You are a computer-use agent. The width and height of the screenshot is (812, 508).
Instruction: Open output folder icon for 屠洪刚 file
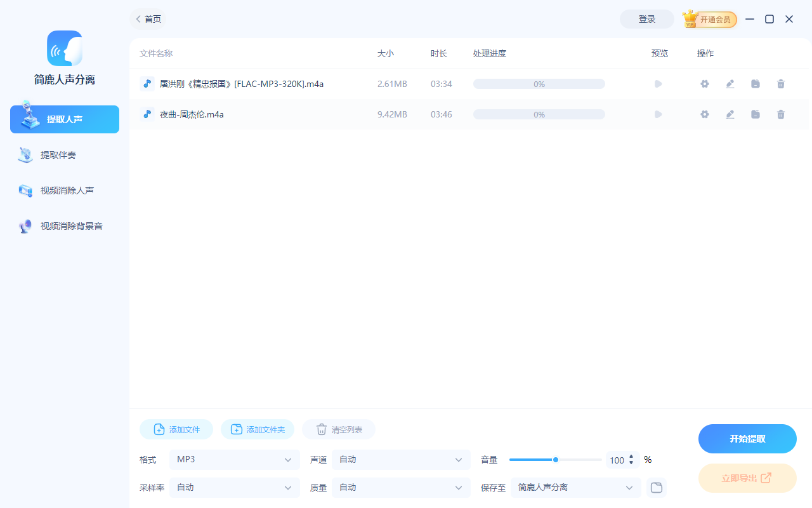[756, 84]
